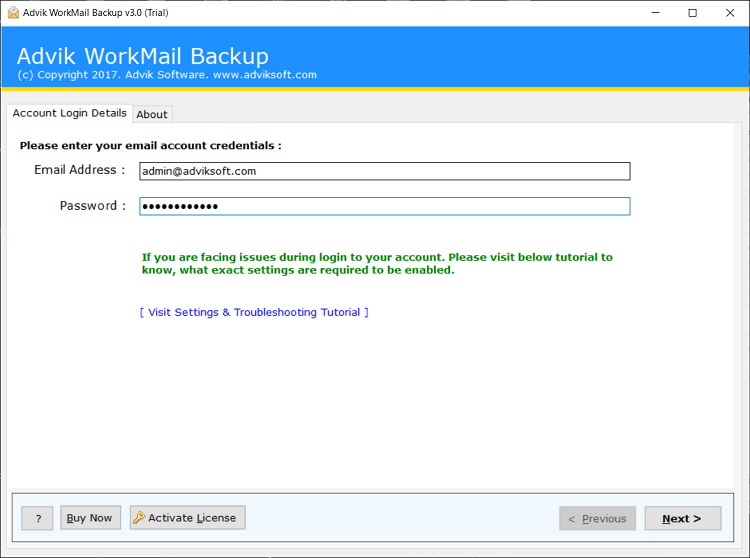Click the 'Password :' label
This screenshot has width=750, height=558.
point(93,206)
